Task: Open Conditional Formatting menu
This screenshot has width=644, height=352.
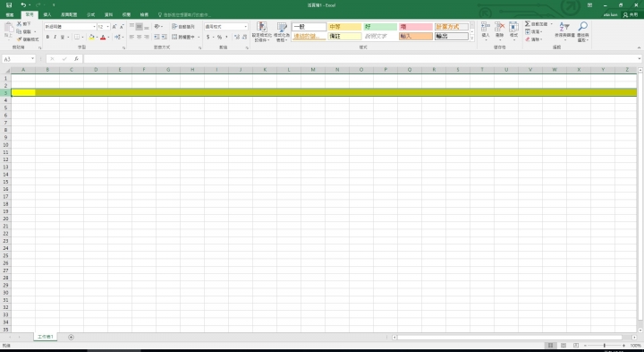Action: 261,31
